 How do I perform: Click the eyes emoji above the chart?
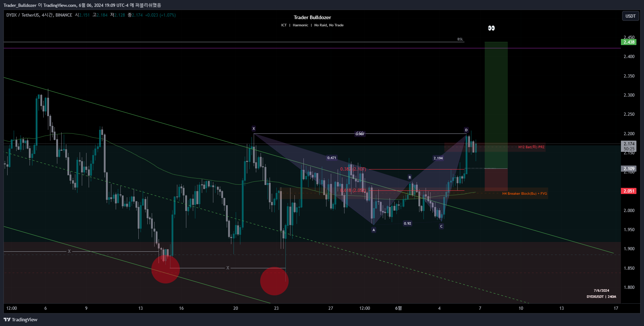click(x=491, y=28)
